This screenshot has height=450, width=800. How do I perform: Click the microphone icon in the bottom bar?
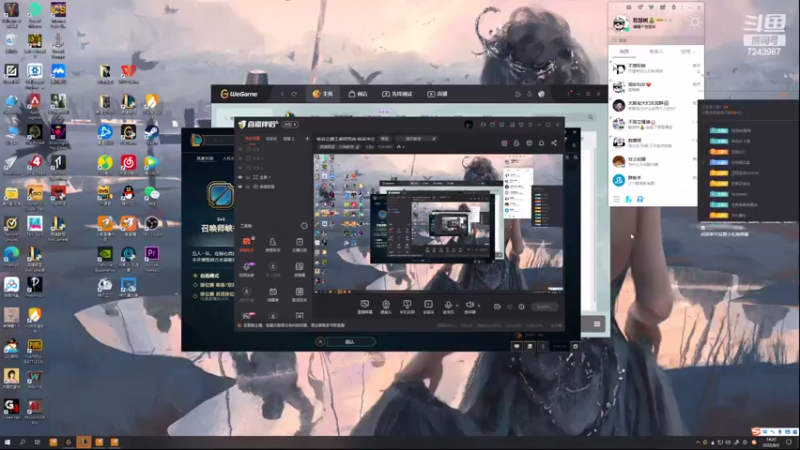(x=448, y=307)
